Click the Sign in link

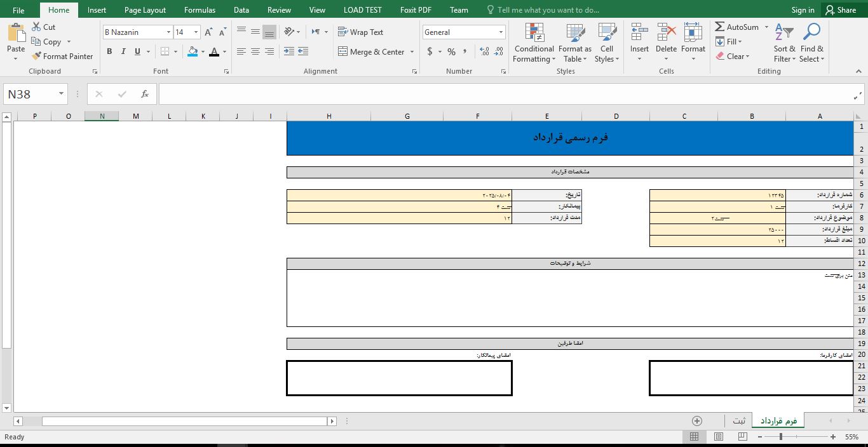(803, 10)
